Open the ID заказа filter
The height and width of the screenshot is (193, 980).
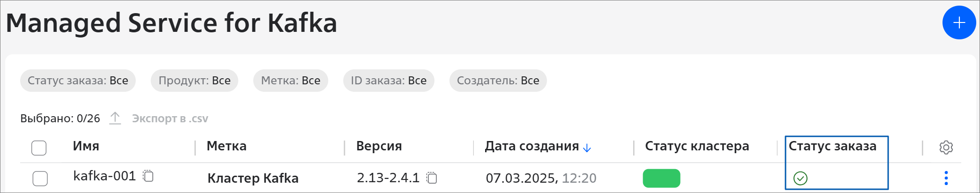tap(389, 81)
